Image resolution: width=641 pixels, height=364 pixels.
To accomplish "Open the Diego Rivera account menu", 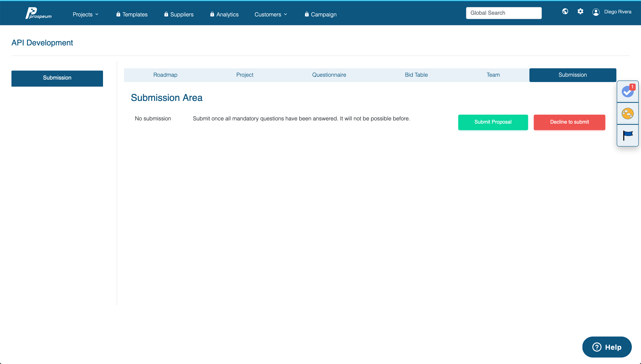I will [x=618, y=12].
